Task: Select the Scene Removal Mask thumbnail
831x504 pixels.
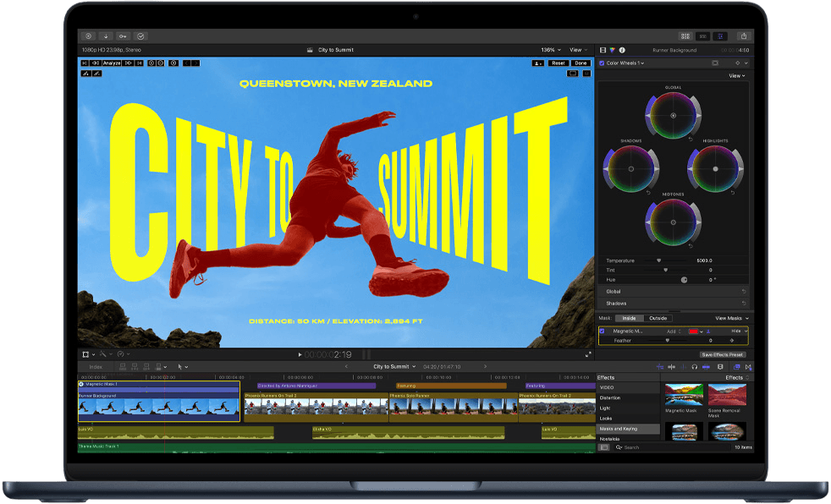Action: 727,395
